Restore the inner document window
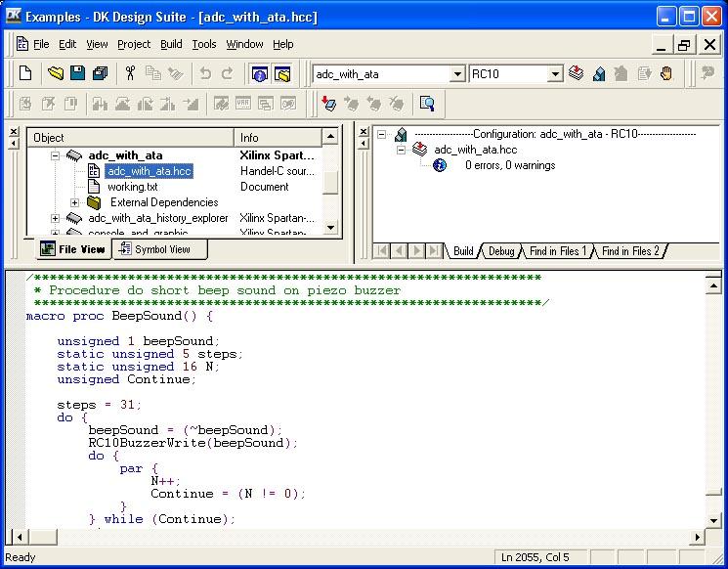 tap(684, 45)
